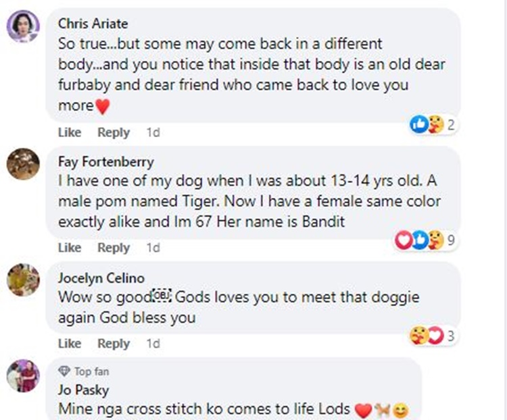Reply to Jocelyn Celino's comment
507x420 pixels.
113,343
